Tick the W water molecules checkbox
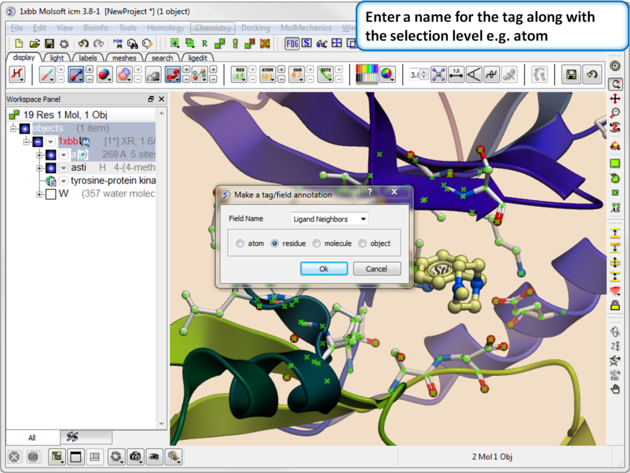This screenshot has width=630, height=473. 50,194
